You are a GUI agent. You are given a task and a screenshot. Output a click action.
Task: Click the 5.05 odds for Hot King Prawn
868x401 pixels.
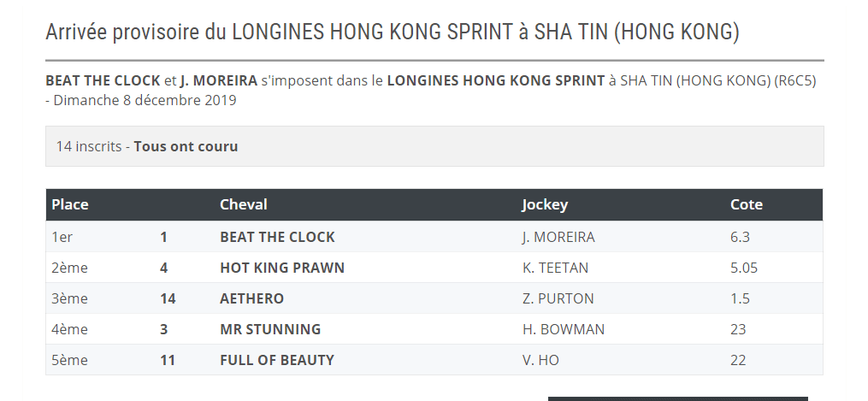744,268
